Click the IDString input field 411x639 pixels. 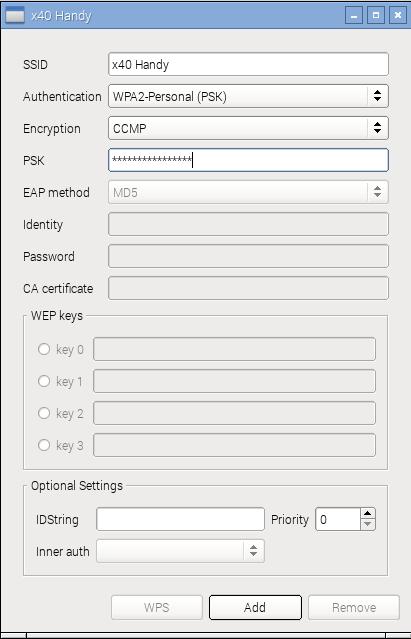point(180,519)
